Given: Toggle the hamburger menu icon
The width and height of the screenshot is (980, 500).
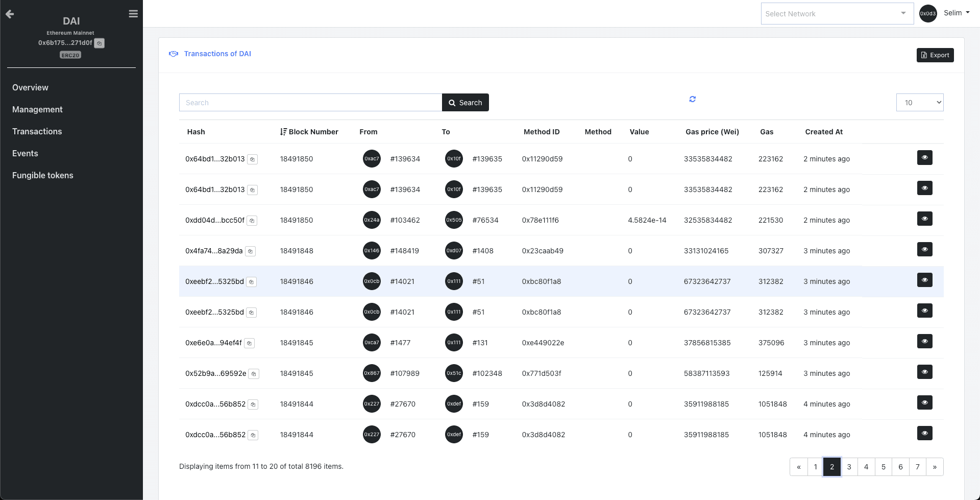Looking at the screenshot, I should [x=133, y=14].
